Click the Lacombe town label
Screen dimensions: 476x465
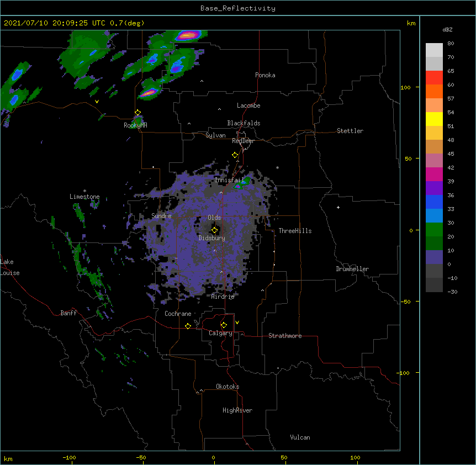pos(248,105)
